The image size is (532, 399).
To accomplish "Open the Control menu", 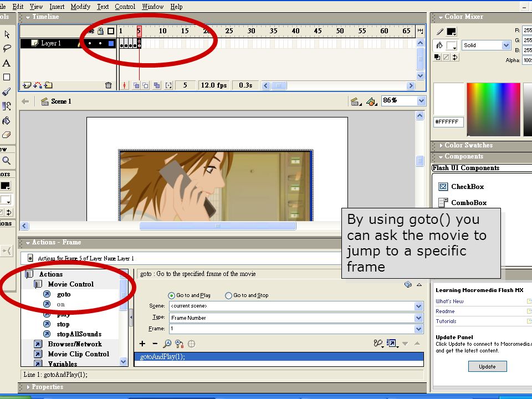I will (125, 7).
